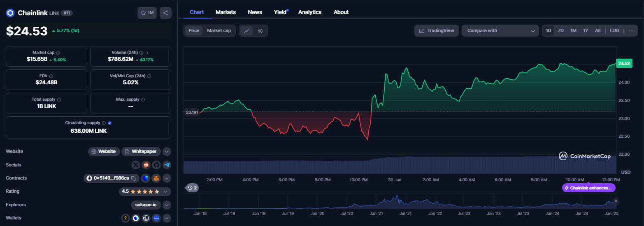Set chart range to All
The width and height of the screenshot is (644, 226).
pos(598,30)
